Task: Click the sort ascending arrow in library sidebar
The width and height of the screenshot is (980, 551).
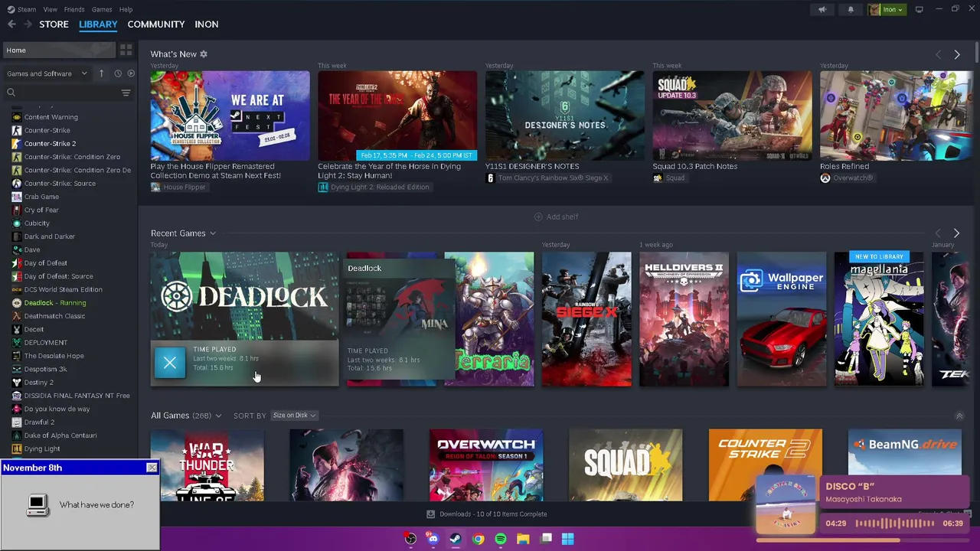Action: pos(101,73)
